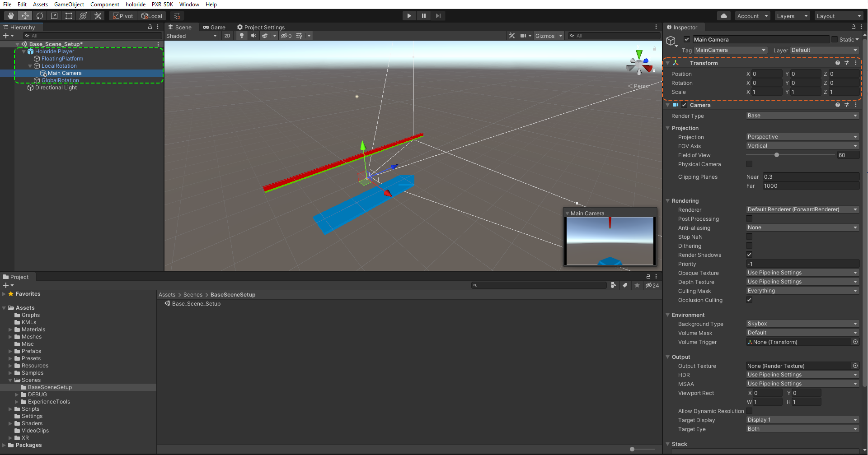Open the GameObject menu

click(69, 5)
